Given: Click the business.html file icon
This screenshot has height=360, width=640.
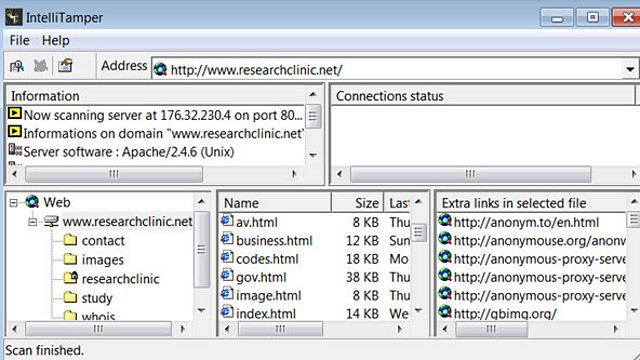Looking at the screenshot, I should tap(227, 239).
